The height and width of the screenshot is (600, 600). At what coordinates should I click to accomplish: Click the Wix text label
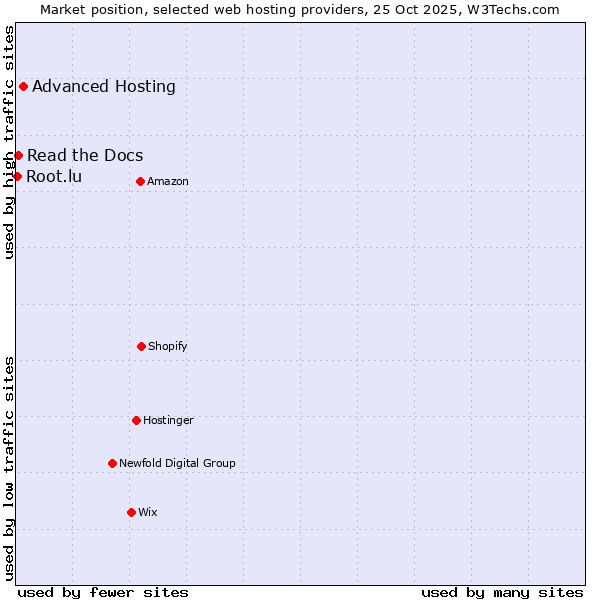147,512
